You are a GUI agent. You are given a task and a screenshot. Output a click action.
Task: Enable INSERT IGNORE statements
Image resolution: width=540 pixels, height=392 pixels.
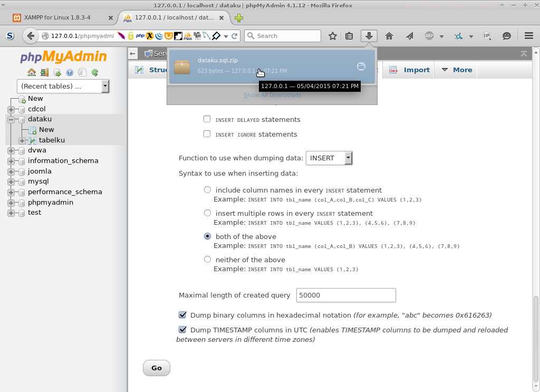coord(207,134)
